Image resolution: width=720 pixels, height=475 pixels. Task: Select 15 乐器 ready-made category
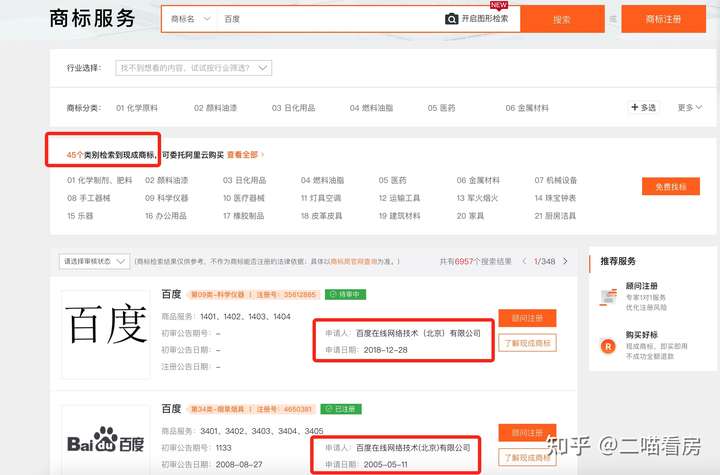point(80,216)
